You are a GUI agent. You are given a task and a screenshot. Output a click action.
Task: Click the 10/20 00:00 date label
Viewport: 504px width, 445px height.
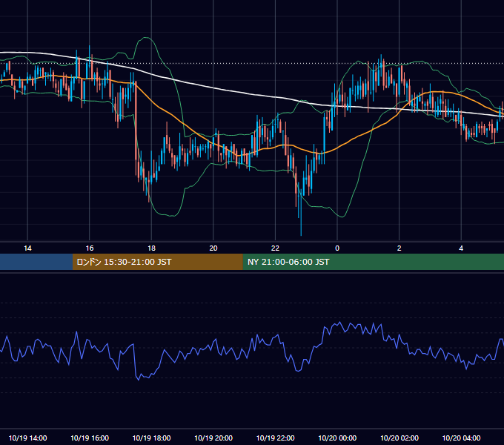pyautogui.click(x=337, y=438)
